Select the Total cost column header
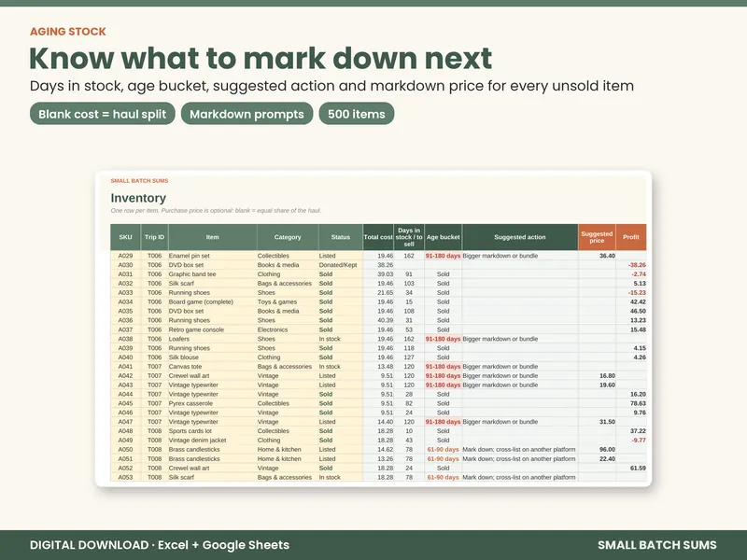 point(378,237)
